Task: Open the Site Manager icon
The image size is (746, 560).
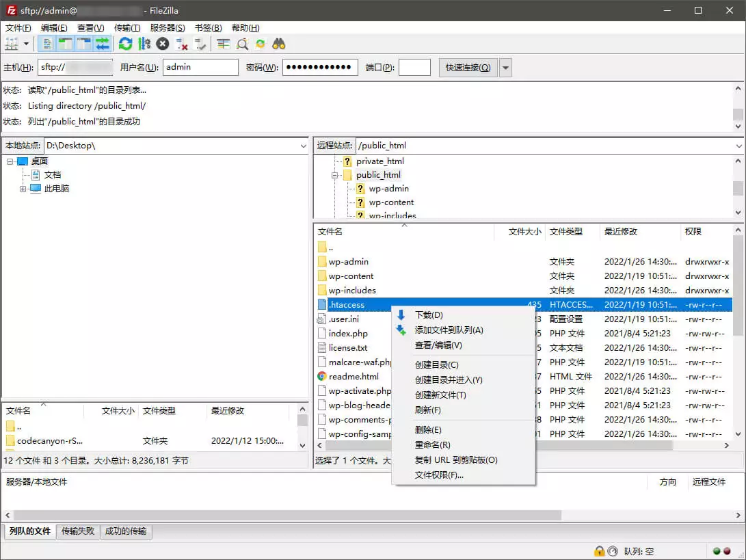Action: click(x=12, y=44)
